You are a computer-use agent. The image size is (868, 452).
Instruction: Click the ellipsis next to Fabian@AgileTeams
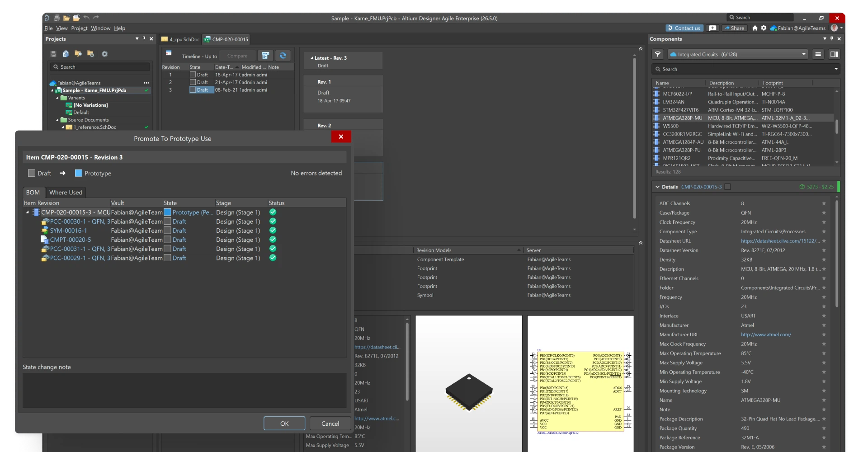pos(146,83)
